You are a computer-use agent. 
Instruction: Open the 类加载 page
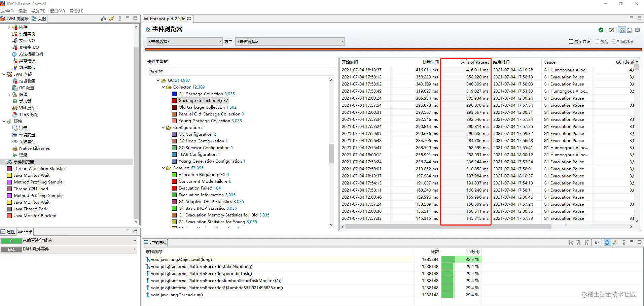tap(25, 101)
